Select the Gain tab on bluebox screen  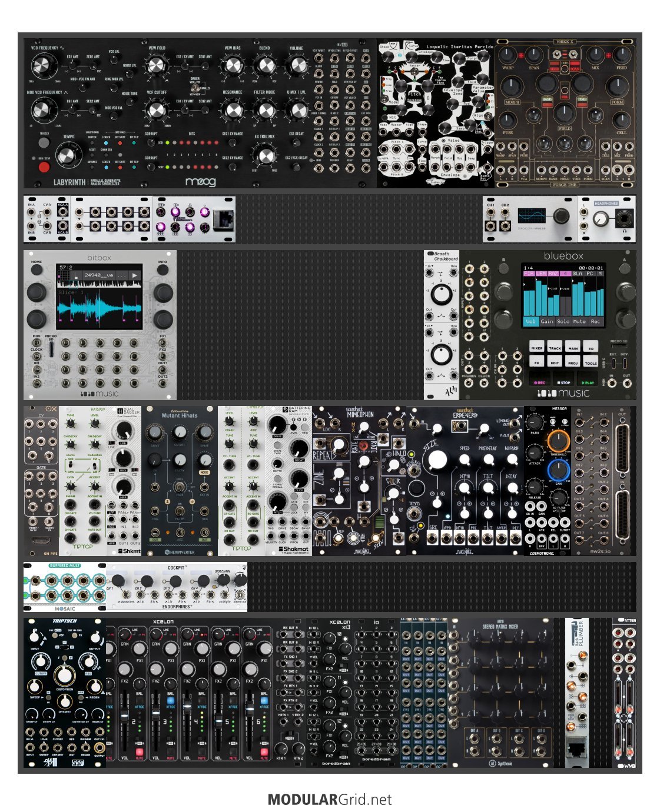click(x=547, y=321)
